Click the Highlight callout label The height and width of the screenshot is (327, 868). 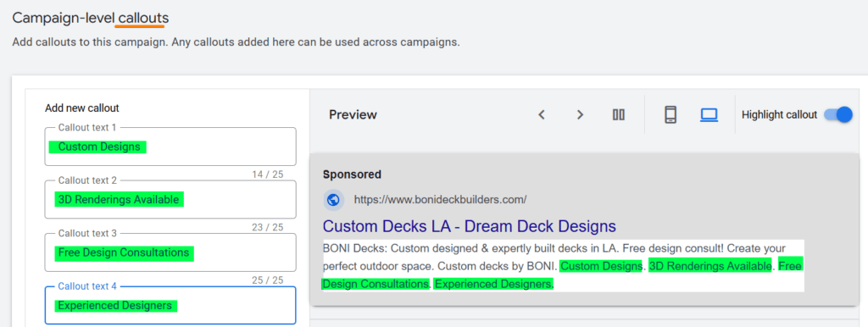click(779, 115)
